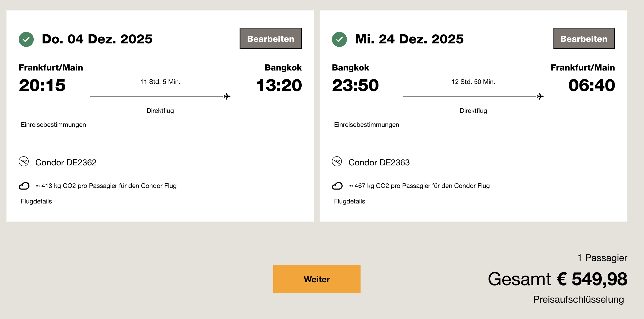The image size is (644, 319).
Task: Click the cloud icon beside 413 kg CO2
Action: 24,186
